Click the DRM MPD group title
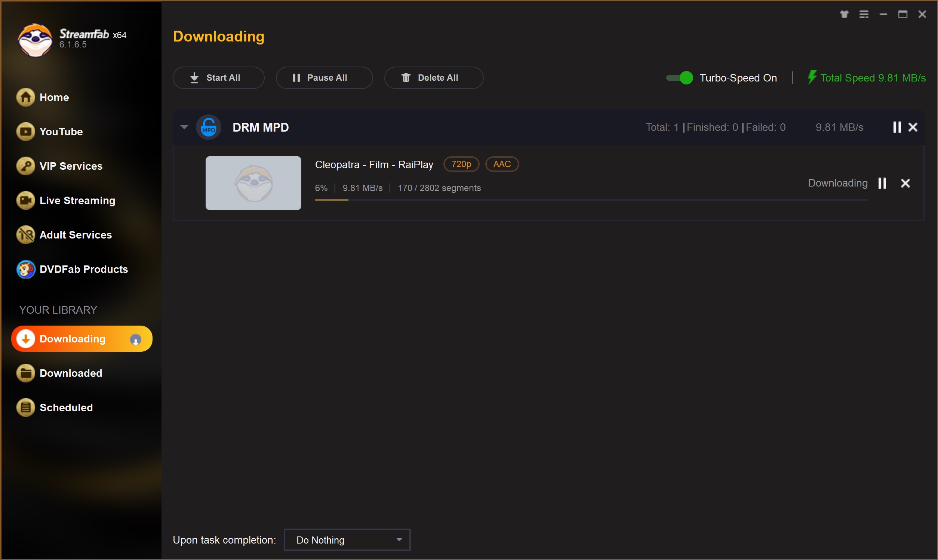 [x=261, y=127]
